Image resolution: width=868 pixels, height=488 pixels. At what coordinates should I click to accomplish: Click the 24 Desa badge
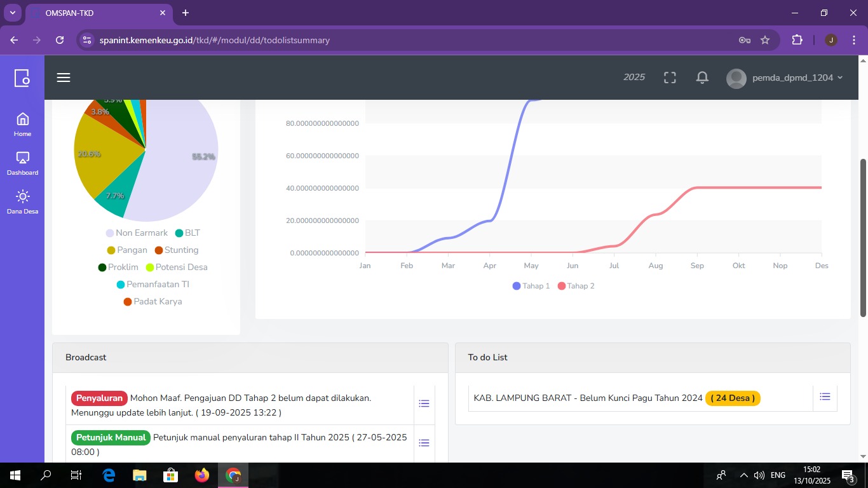click(x=733, y=398)
